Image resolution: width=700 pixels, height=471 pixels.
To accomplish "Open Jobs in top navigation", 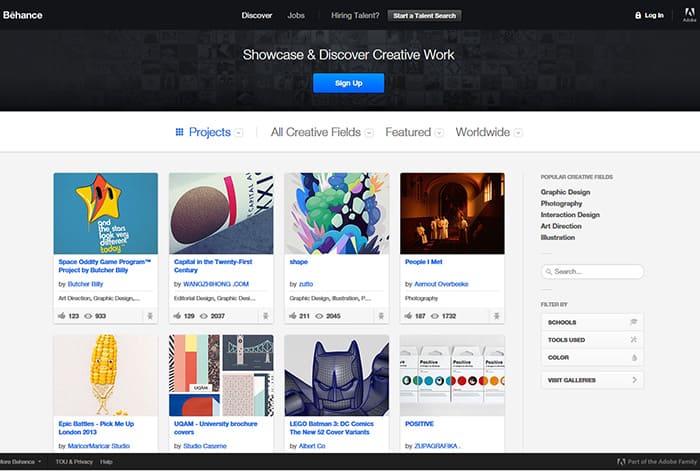I will point(296,15).
